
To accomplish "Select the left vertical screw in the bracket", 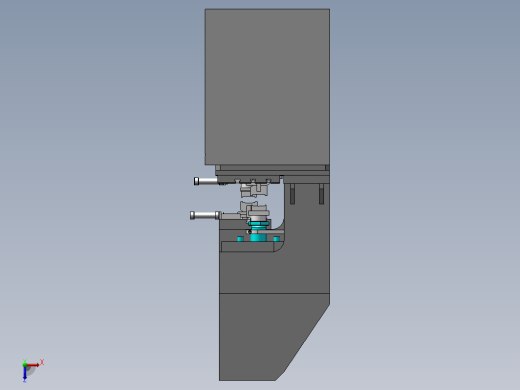I will click(292, 194).
